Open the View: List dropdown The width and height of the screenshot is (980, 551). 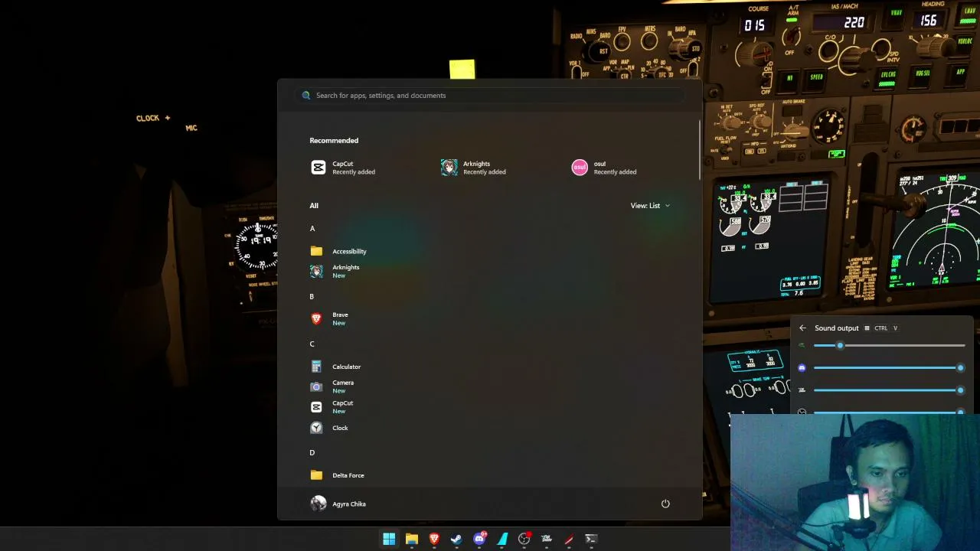click(650, 206)
